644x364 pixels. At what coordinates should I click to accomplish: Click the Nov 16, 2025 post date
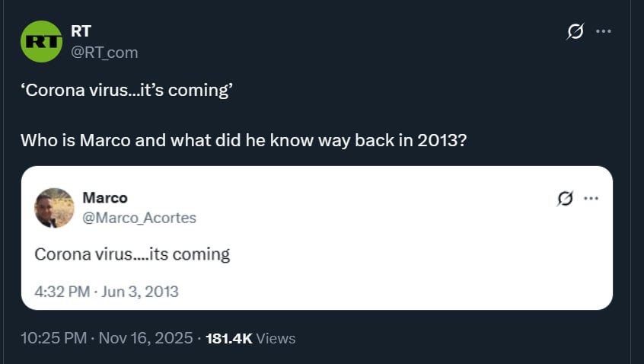pyautogui.click(x=147, y=337)
